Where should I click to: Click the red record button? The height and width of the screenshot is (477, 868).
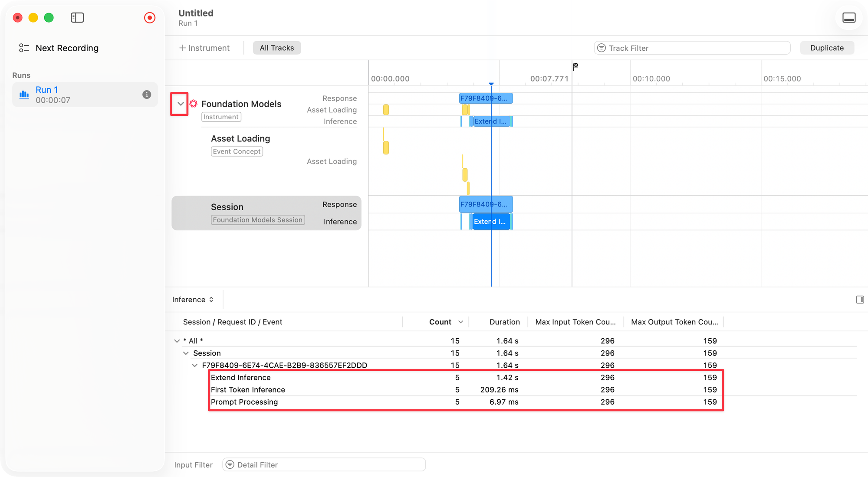click(x=150, y=18)
